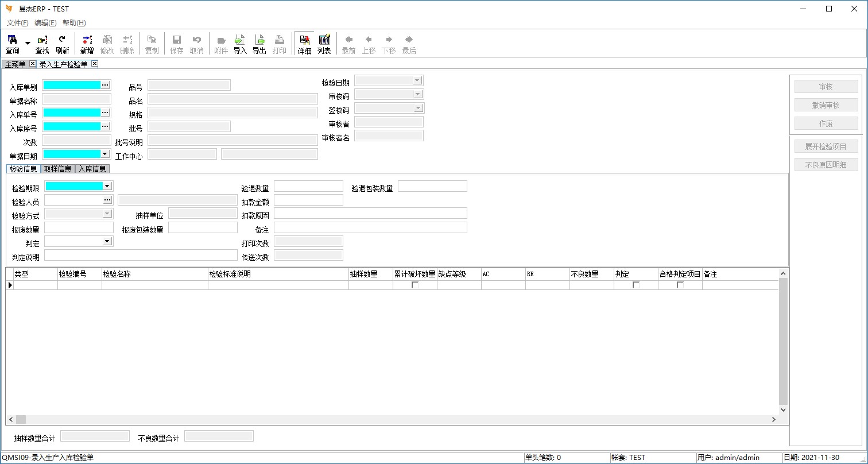Screen dimensions: 868x464
Task: Open the 判定 combo box dropdown
Action: (107, 241)
